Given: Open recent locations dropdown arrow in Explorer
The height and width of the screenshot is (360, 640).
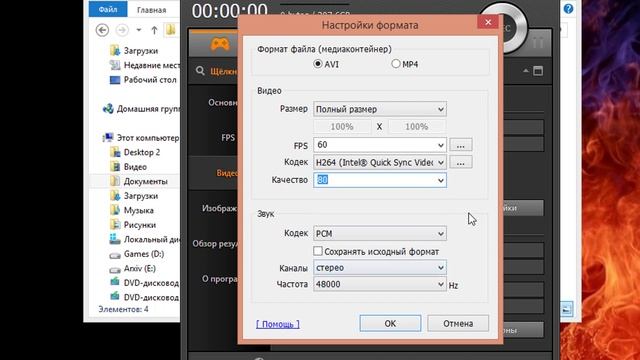Looking at the screenshot, I should [139, 30].
